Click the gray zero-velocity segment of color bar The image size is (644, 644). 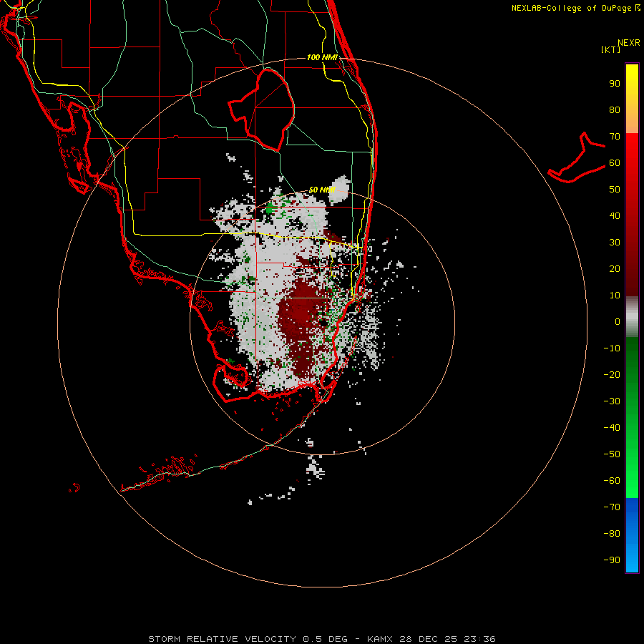(632, 317)
